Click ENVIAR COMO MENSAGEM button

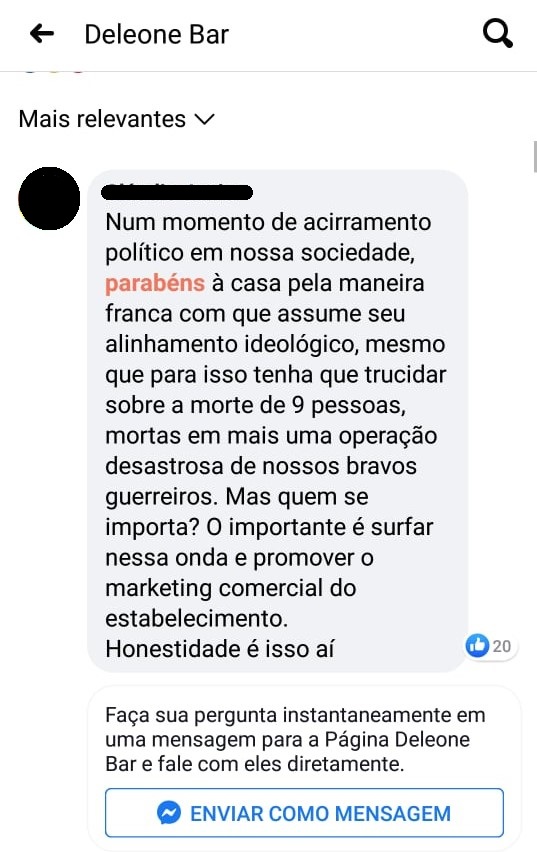coord(304,813)
